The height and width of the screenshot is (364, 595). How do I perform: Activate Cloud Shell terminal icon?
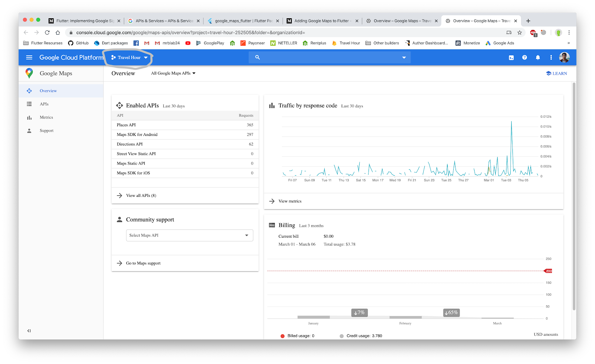[x=511, y=58]
